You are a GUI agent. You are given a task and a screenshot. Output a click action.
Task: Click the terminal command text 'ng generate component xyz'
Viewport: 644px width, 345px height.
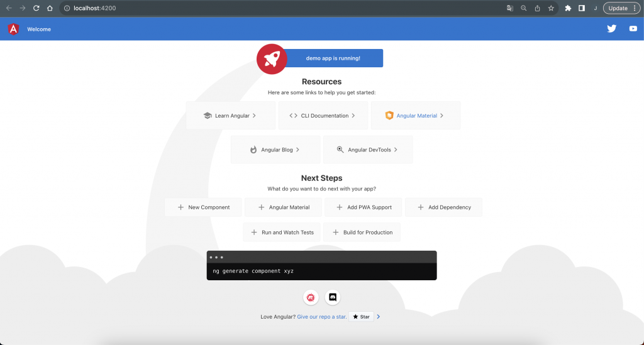point(253,271)
